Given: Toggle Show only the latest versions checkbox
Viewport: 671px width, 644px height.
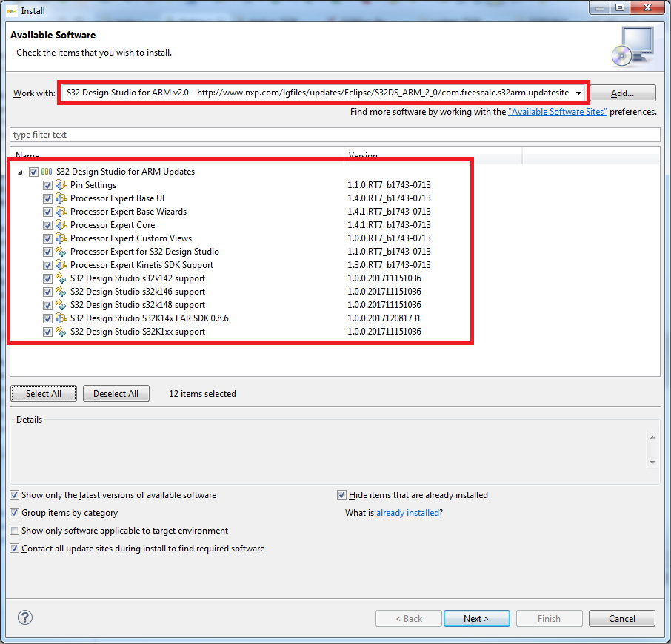Looking at the screenshot, I should tap(15, 494).
